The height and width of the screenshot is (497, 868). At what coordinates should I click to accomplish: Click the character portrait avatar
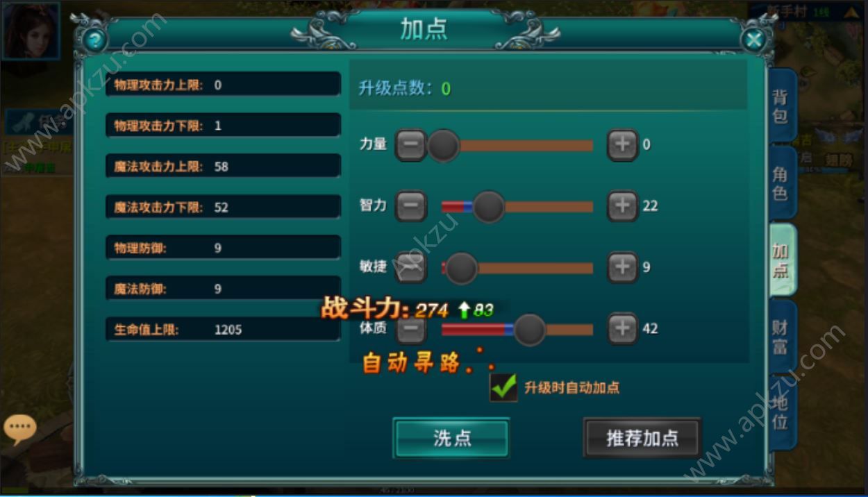point(30,31)
